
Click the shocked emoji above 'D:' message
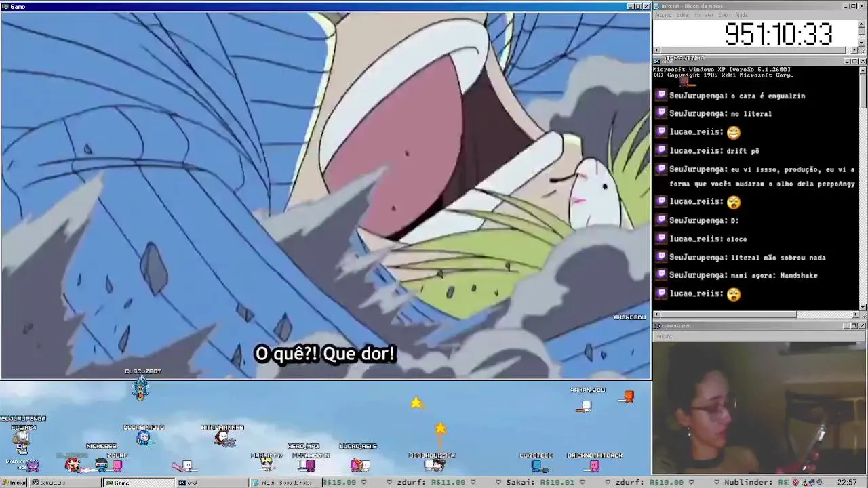733,201
